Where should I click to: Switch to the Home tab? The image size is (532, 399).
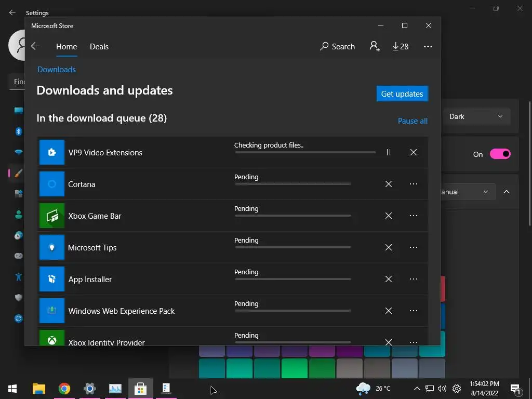click(x=66, y=46)
